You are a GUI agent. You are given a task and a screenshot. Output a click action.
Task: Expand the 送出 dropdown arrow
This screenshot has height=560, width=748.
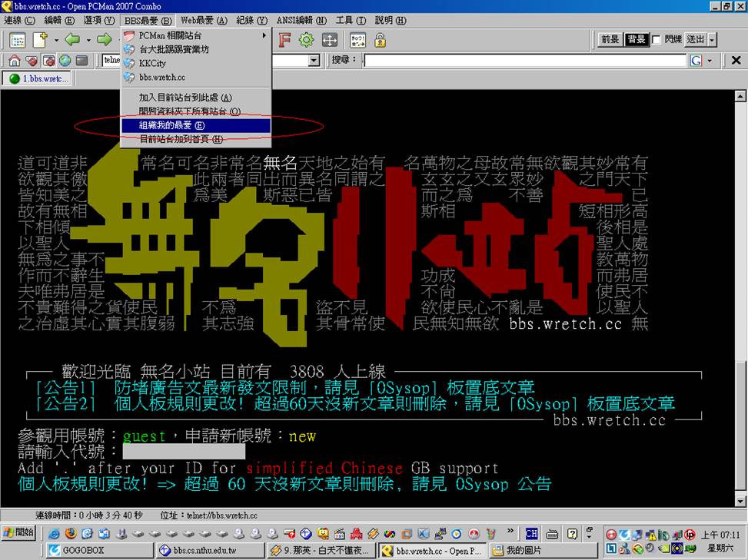click(712, 39)
